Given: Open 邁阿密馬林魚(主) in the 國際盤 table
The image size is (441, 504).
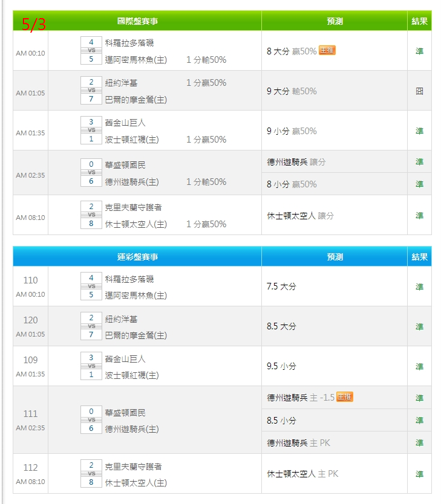Looking at the screenshot, I should (x=136, y=60).
